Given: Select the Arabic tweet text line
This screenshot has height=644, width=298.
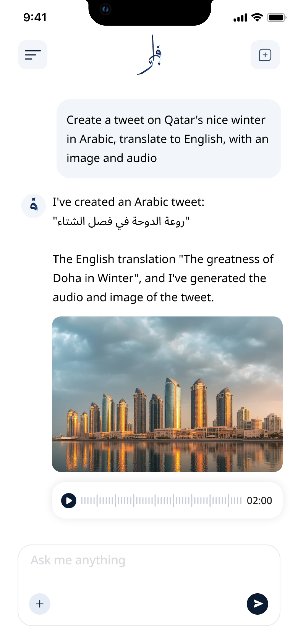Looking at the screenshot, I should pos(121,221).
